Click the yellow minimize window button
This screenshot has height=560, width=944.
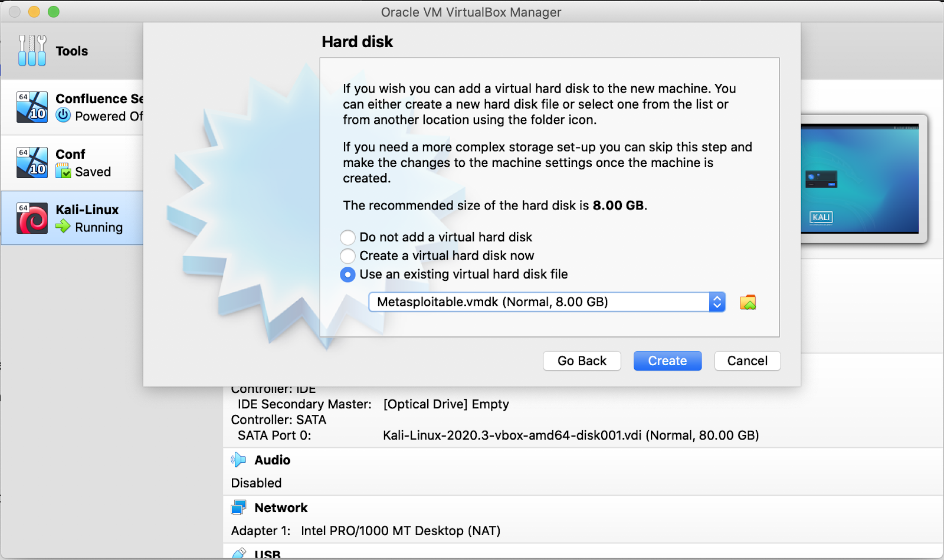click(x=34, y=12)
